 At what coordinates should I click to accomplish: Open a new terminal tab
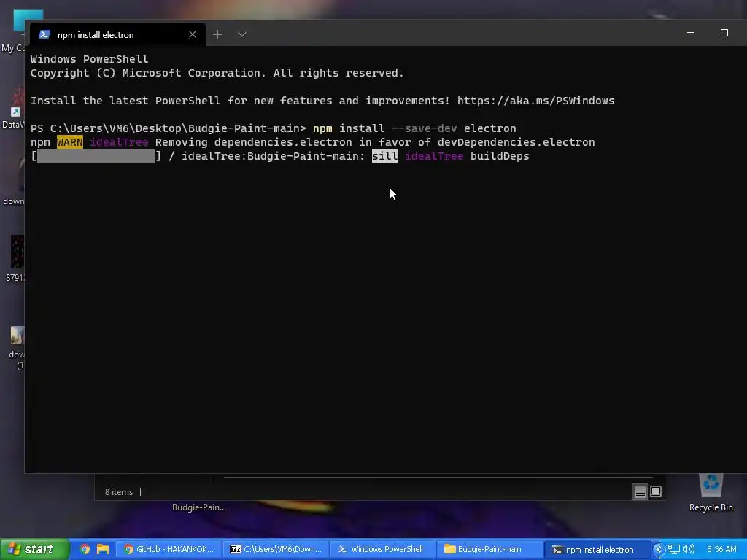tap(217, 34)
